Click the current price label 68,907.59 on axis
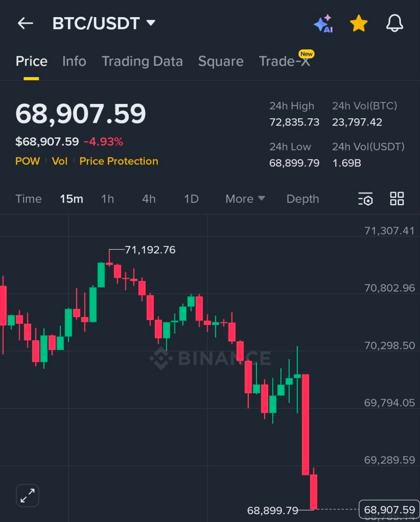The image size is (420, 522). click(x=389, y=510)
